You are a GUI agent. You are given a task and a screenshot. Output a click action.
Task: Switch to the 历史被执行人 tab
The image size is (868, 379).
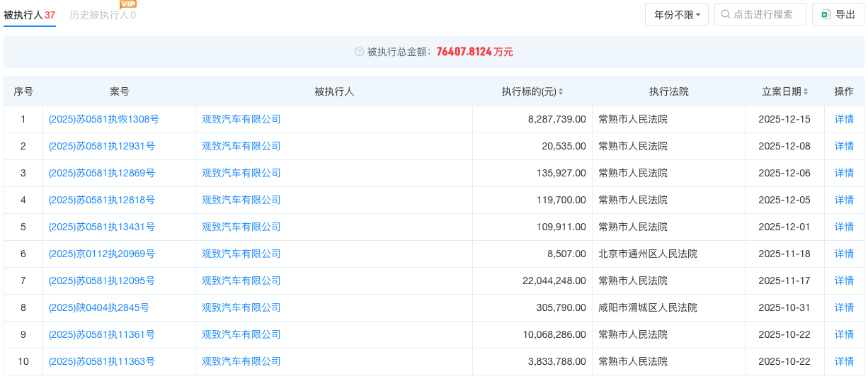(x=103, y=14)
